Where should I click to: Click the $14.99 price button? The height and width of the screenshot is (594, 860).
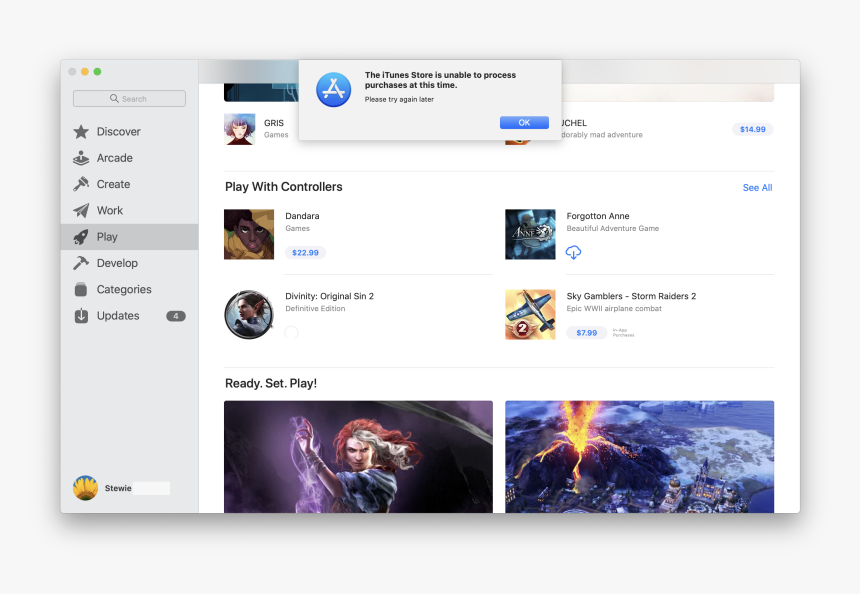pos(752,129)
